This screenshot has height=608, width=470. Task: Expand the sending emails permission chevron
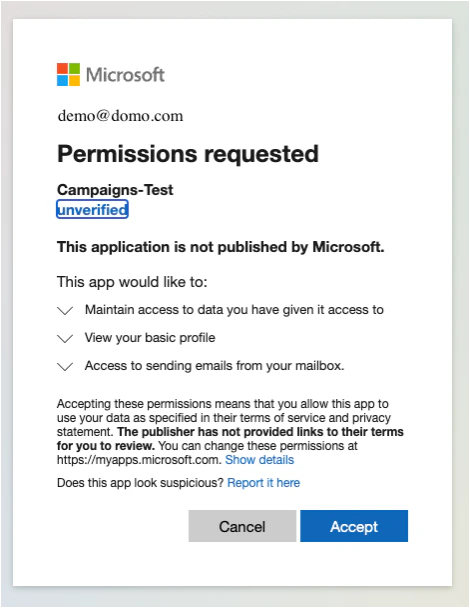pos(65,366)
